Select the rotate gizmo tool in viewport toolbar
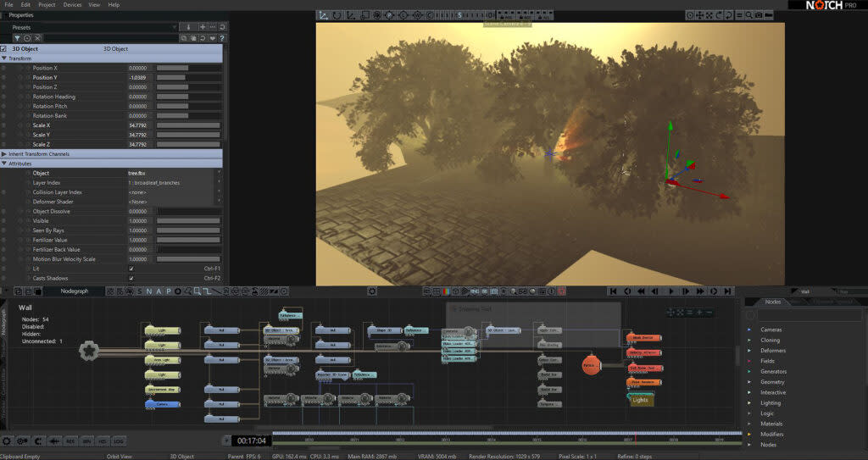Viewport: 868px width, 460px height. (337, 15)
